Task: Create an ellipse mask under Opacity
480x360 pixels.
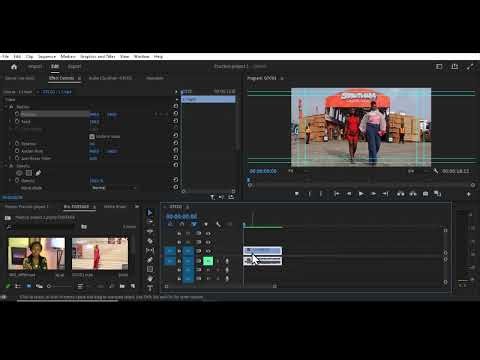Action: point(19,173)
